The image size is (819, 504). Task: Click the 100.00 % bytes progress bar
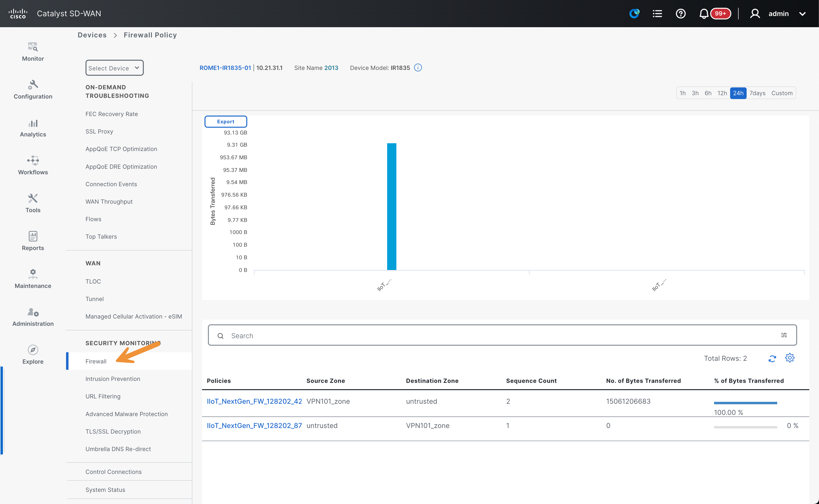click(x=745, y=403)
